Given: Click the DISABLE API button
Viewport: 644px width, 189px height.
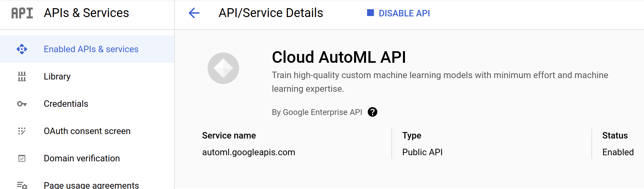Looking at the screenshot, I should click(x=398, y=13).
